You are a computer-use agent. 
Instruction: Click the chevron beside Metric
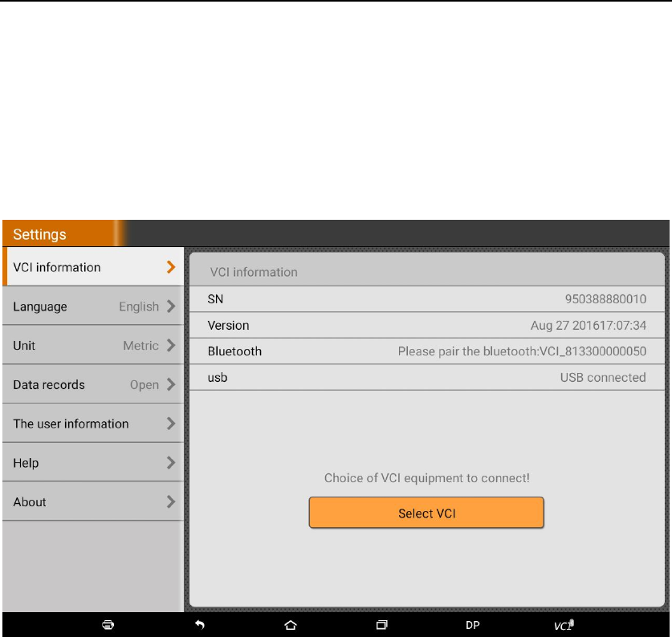(171, 345)
